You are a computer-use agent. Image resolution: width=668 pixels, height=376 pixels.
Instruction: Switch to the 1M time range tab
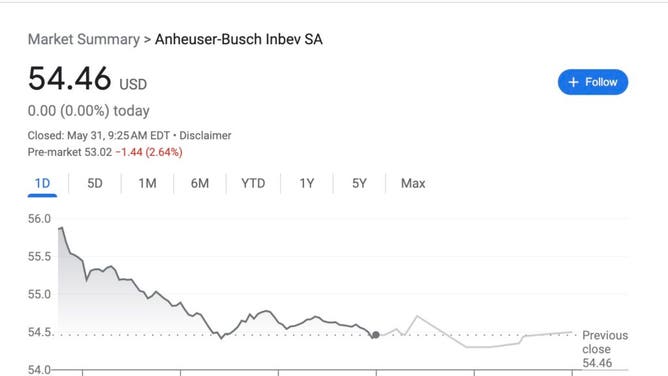147,184
